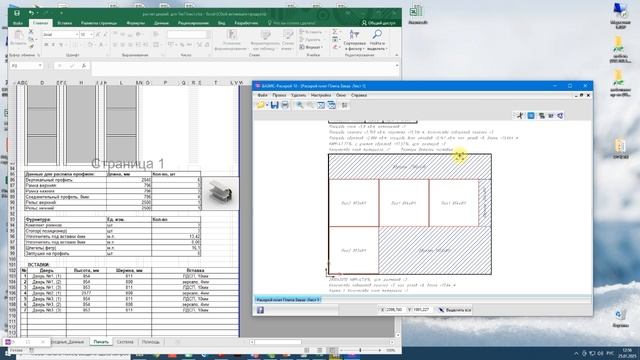
Task: Click the Insert function fx icon
Action: coord(84,65)
